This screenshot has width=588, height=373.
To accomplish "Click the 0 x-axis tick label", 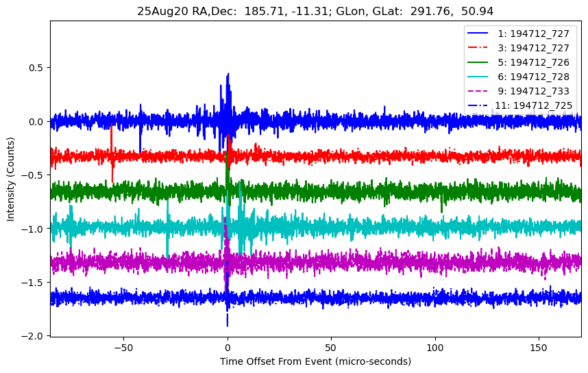I will 228,348.
